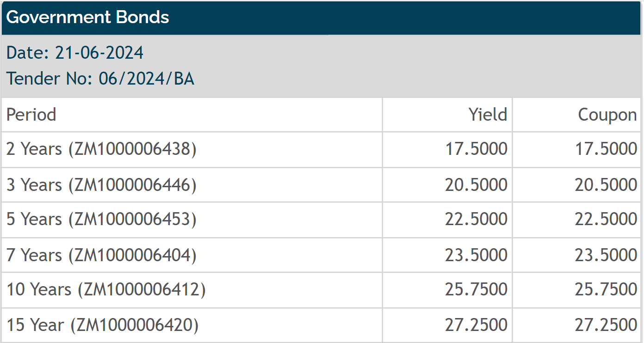644x343 pixels.
Task: Click the 23.5000 coupon value
Action: coord(606,255)
